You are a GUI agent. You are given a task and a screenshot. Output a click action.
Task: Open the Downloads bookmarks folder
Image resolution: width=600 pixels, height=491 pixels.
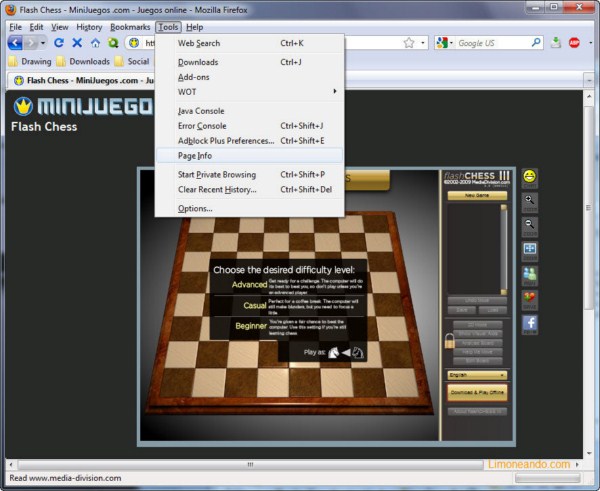pyautogui.click(x=83, y=61)
